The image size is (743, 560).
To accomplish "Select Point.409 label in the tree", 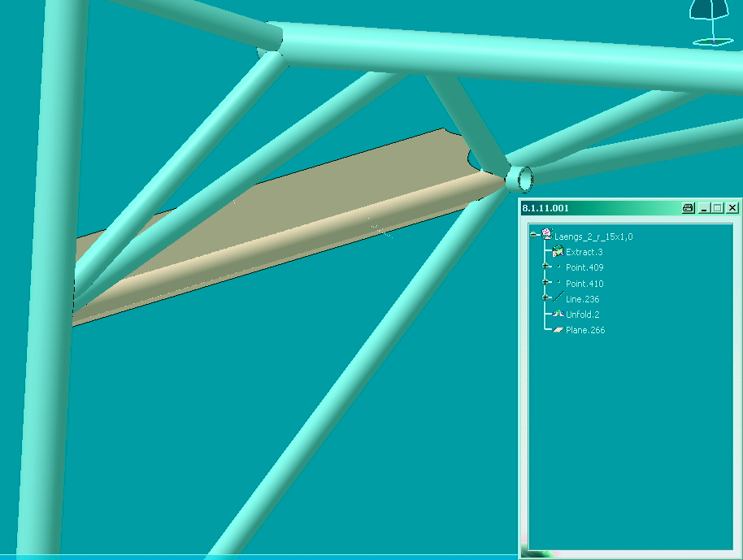I will [584, 267].
